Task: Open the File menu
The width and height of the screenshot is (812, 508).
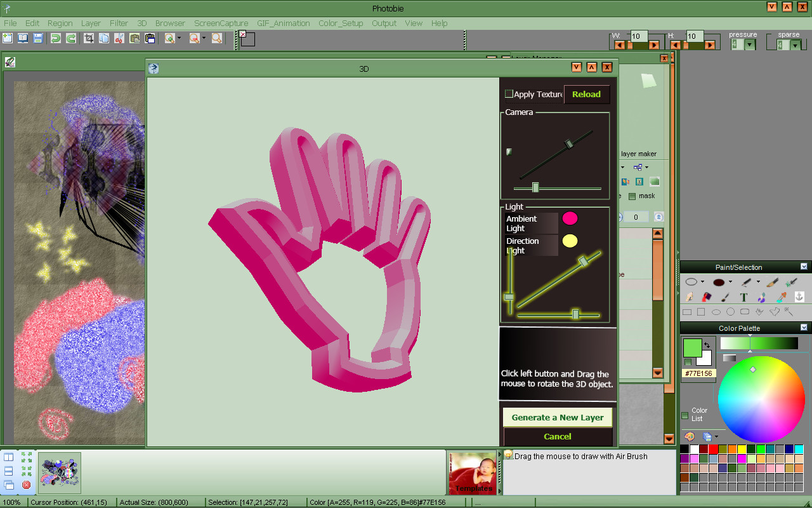Action: tap(10, 23)
